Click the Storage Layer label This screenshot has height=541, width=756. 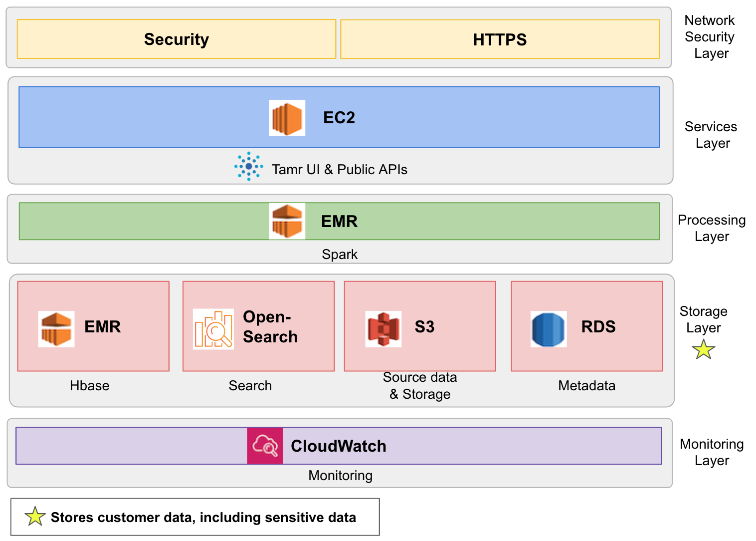click(704, 319)
